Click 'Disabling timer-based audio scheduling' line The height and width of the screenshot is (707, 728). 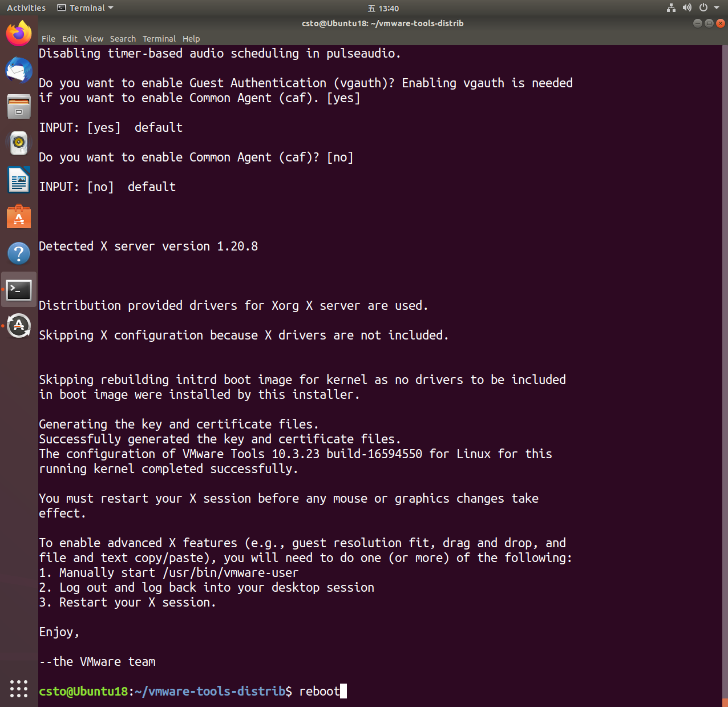click(x=220, y=53)
